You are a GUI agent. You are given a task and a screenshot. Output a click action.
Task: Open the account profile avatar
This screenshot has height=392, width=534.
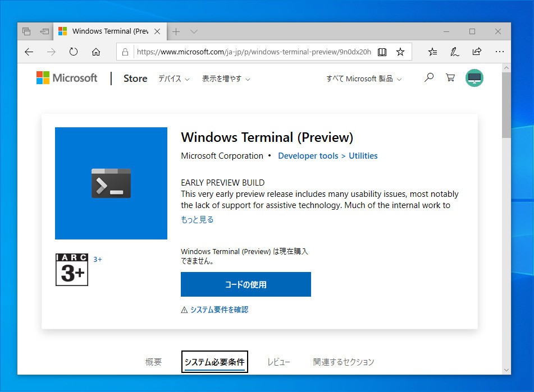474,78
